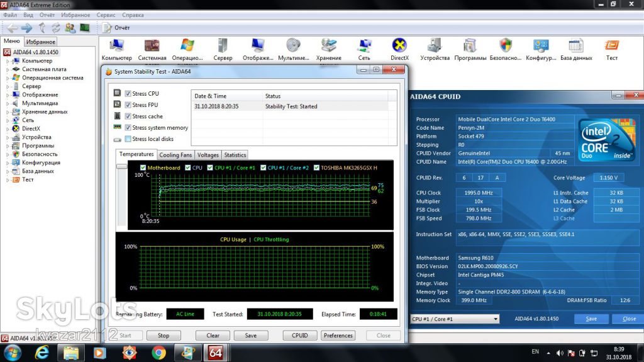
Task: Switch to the Cooling Fans tab
Action: 175,155
